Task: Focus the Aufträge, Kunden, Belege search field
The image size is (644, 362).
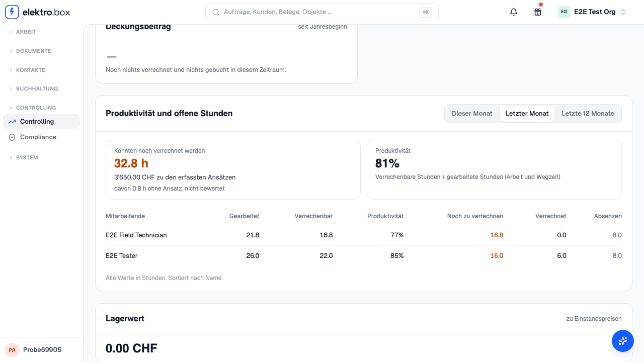Action: [x=322, y=12]
